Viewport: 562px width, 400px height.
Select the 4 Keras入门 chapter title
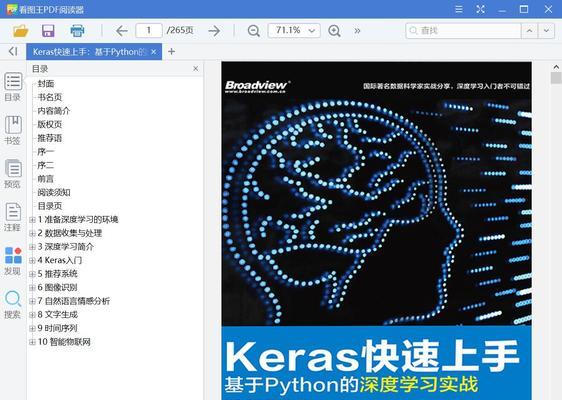click(x=60, y=260)
